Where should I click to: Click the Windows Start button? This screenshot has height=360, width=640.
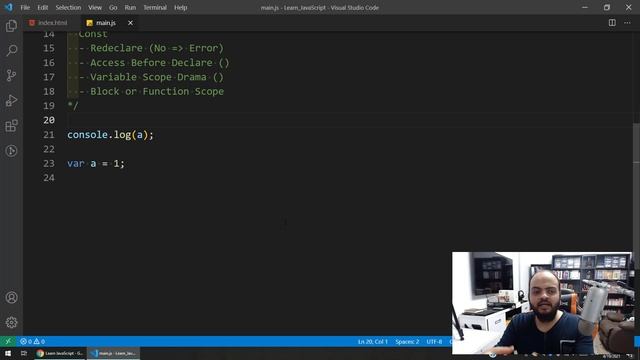click(x=8, y=353)
